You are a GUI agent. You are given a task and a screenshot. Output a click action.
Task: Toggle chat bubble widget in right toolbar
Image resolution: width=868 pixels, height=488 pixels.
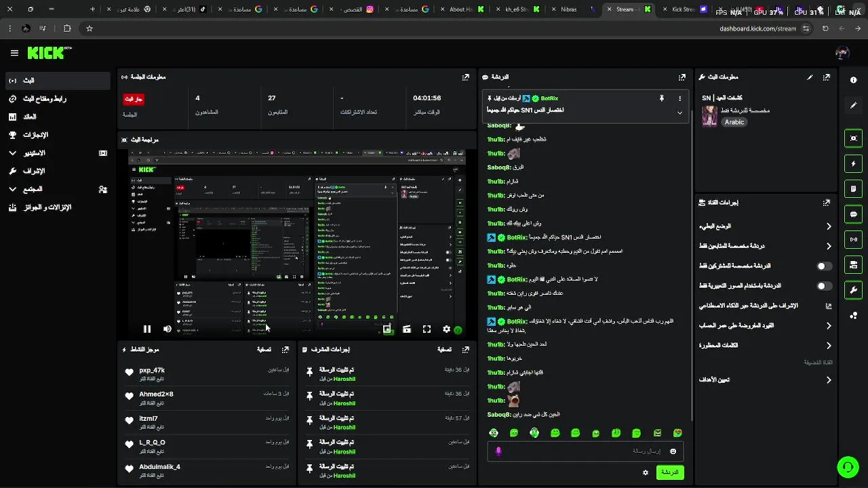(x=853, y=214)
